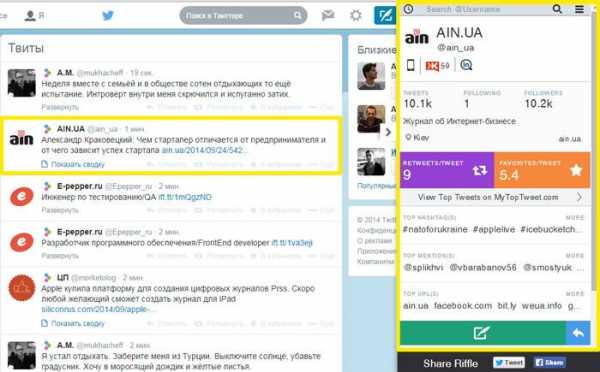Open the settings gear icon
The height and width of the screenshot is (372, 600).
356,16
